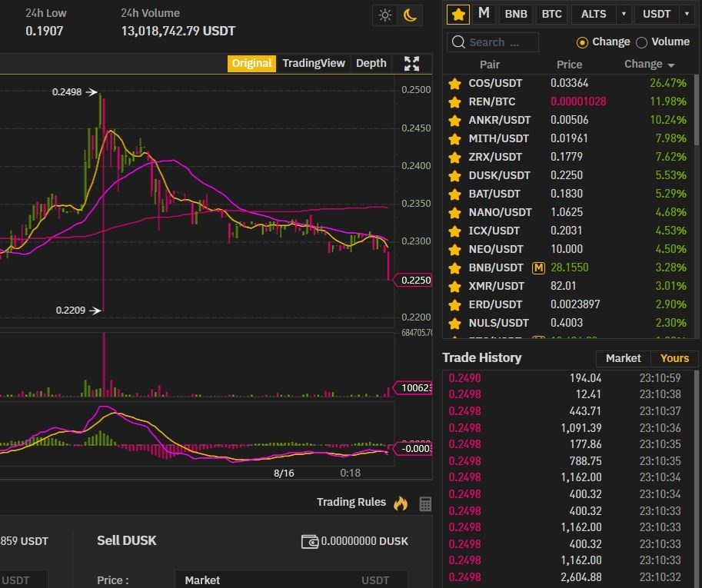Image resolution: width=702 pixels, height=588 pixels.
Task: Switch to light theme sun icon
Action: (x=384, y=15)
